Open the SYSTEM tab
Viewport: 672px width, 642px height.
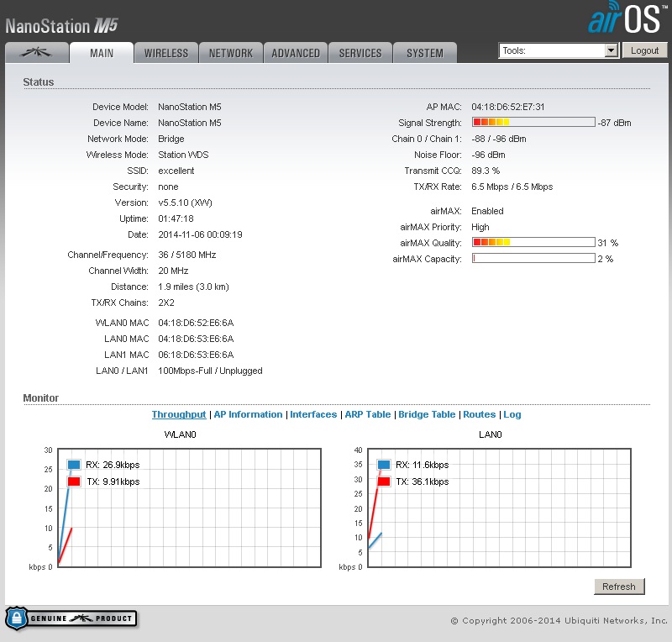(425, 53)
